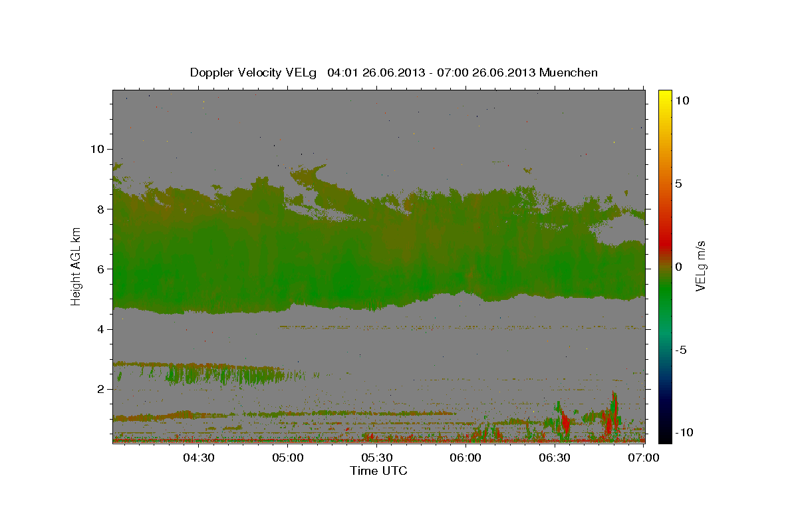The height and width of the screenshot is (532, 798).
Task: Click the 05:00 time tick label
Action: coord(287,458)
